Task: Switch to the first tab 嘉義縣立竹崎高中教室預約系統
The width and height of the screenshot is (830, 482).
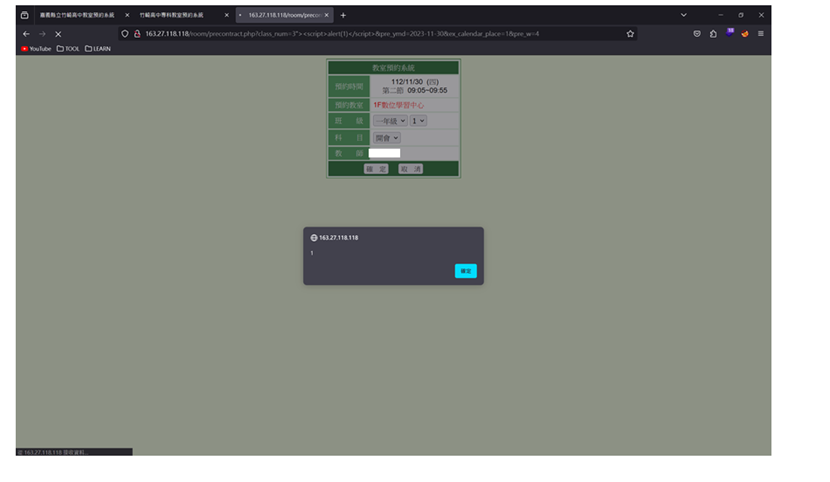Action: pos(77,15)
